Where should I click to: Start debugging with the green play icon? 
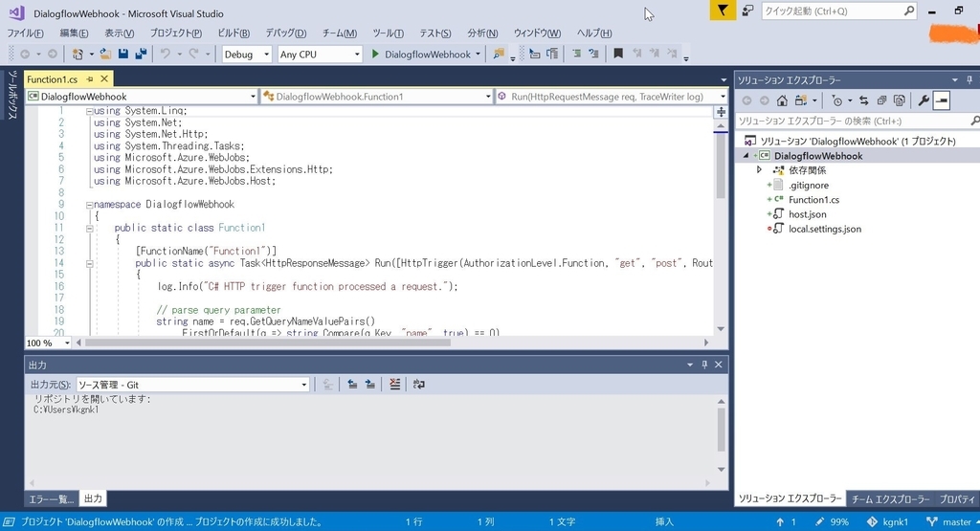pos(375,55)
